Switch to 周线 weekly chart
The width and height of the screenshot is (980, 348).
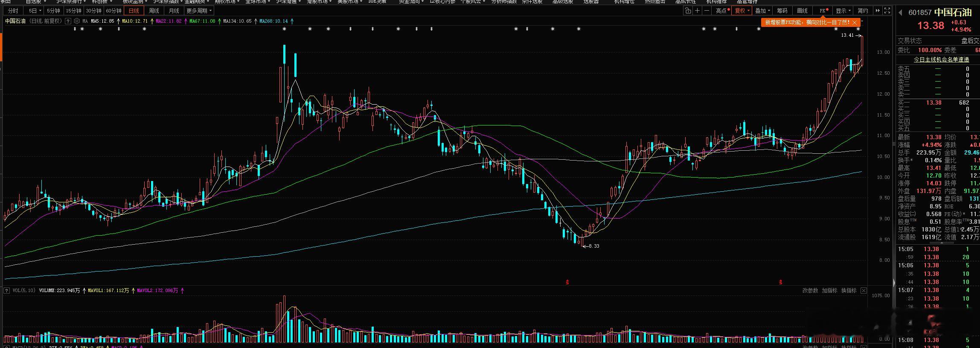[154, 11]
